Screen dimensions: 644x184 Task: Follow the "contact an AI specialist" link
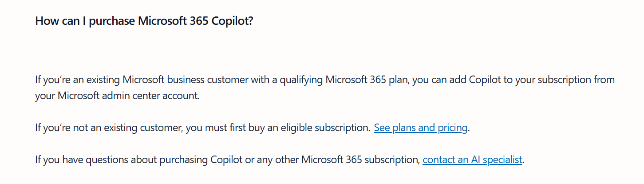tap(472, 160)
